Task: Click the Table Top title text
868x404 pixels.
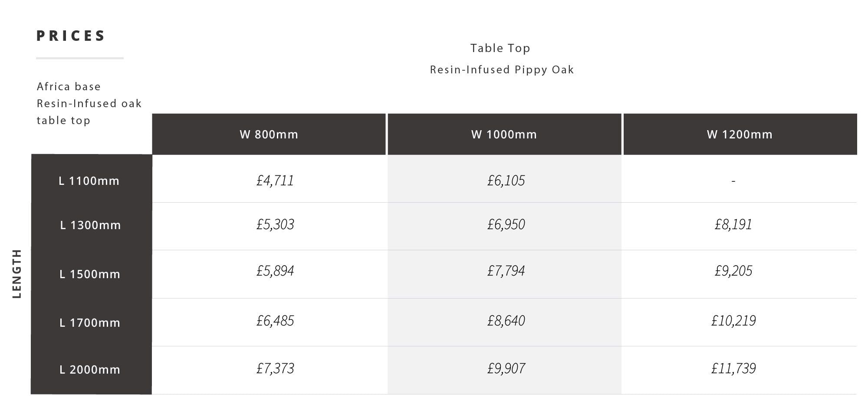Action: coord(500,48)
